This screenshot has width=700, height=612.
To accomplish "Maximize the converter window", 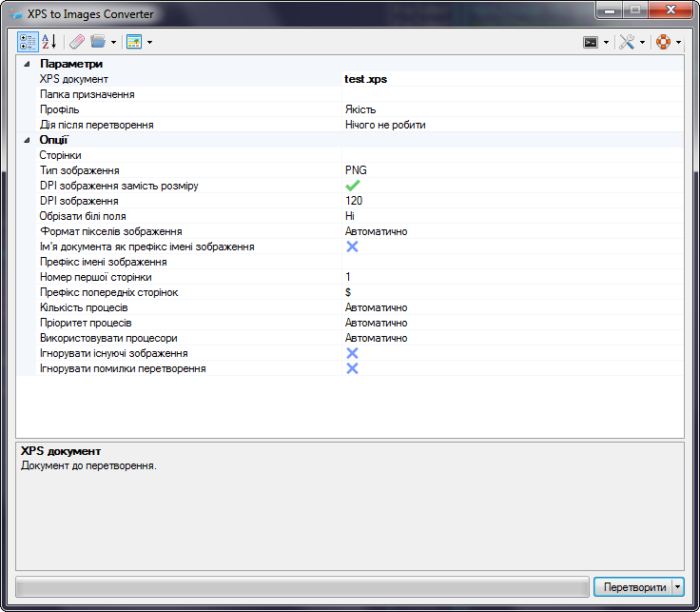I will point(635,10).
